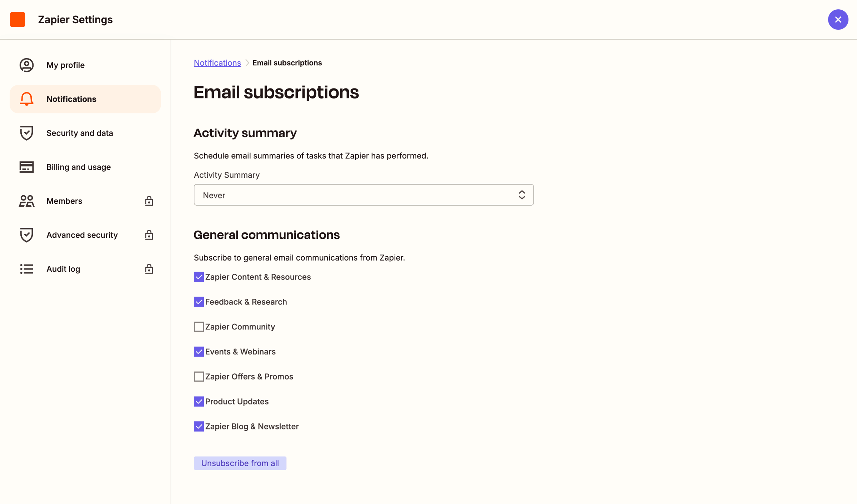Image resolution: width=857 pixels, height=504 pixels.
Task: Click the Notifications bell icon
Action: [26, 99]
